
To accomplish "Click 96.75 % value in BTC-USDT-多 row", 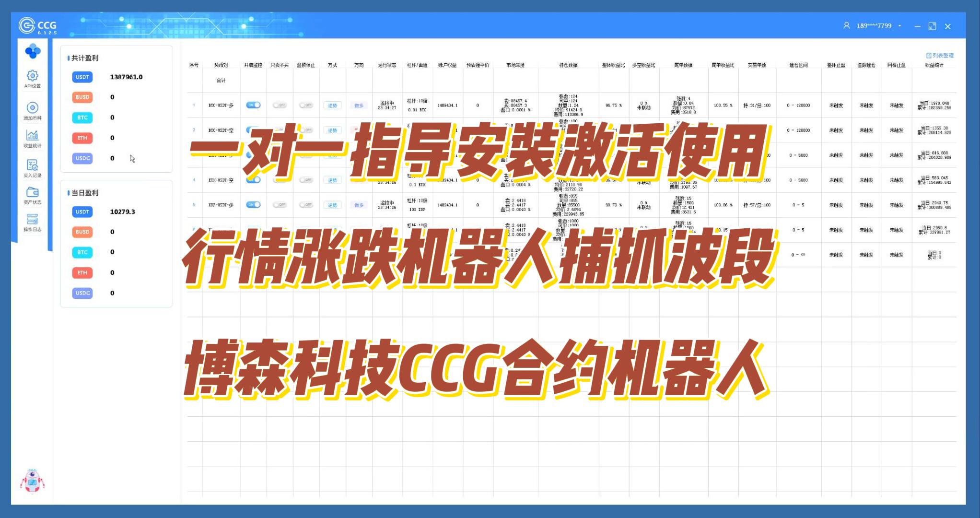I will (x=614, y=106).
